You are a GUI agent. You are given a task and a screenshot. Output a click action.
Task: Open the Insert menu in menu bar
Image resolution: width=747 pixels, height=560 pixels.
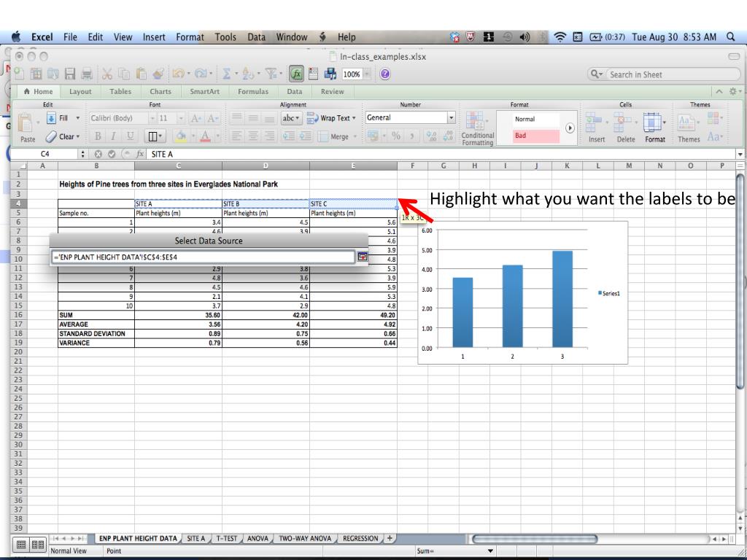pyautogui.click(x=154, y=37)
